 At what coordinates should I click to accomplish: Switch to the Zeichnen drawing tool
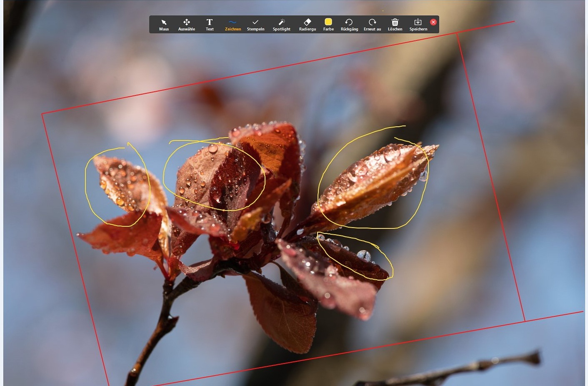(233, 24)
